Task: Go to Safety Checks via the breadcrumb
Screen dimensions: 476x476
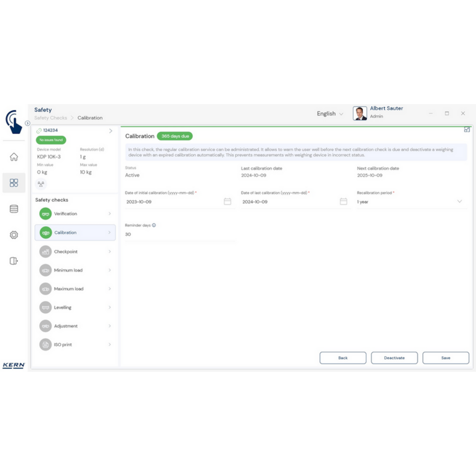Action: [51, 118]
